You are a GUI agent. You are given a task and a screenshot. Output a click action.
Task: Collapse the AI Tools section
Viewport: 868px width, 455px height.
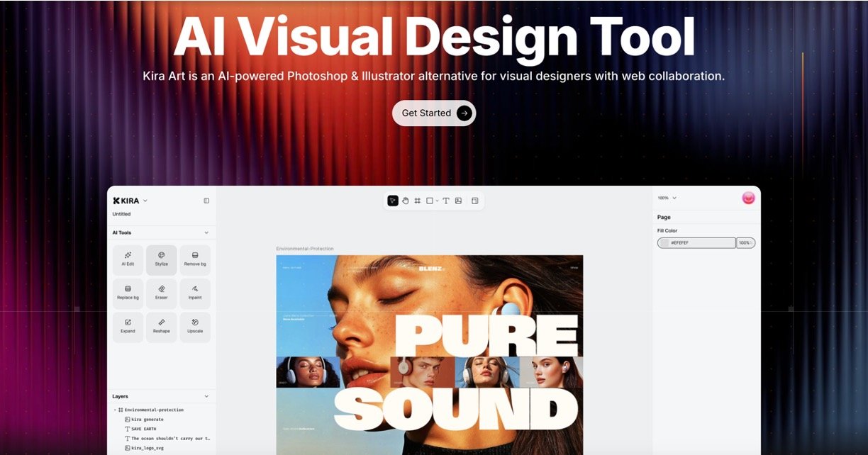point(206,232)
